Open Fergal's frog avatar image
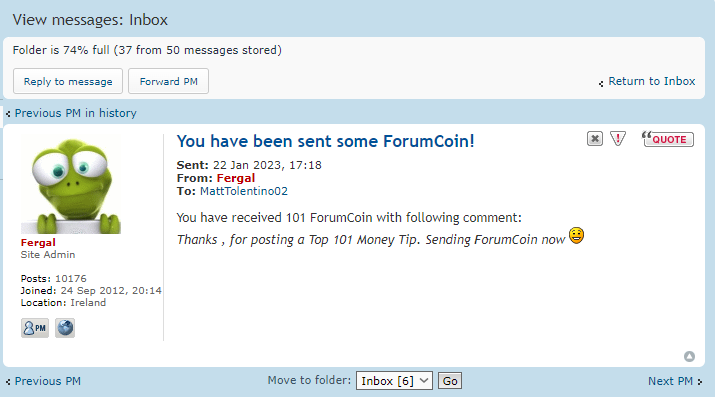 (71, 186)
